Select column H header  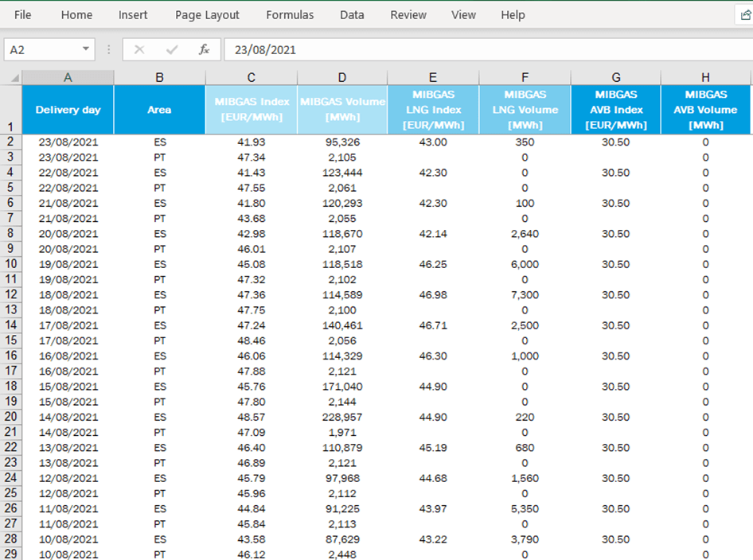pyautogui.click(x=705, y=77)
